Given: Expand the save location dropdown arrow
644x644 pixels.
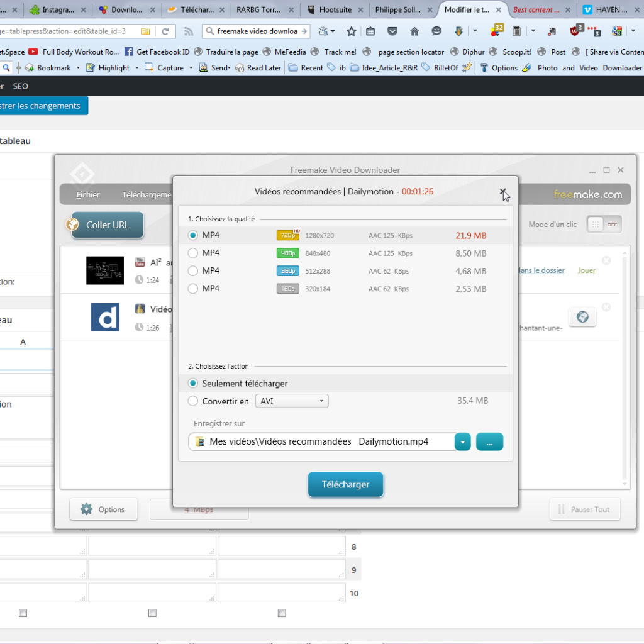Looking at the screenshot, I should coord(462,442).
